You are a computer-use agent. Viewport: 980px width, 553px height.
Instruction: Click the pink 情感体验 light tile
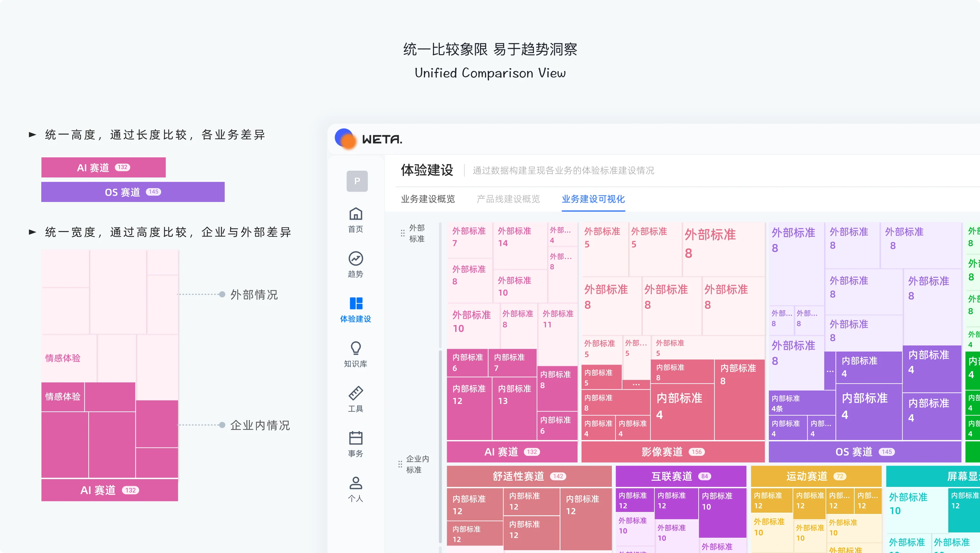point(69,358)
